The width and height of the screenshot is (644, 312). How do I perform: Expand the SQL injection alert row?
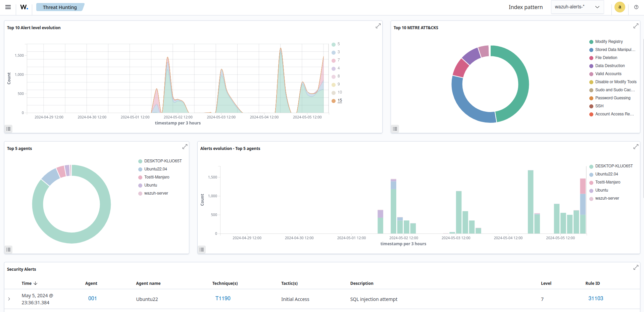click(x=9, y=299)
